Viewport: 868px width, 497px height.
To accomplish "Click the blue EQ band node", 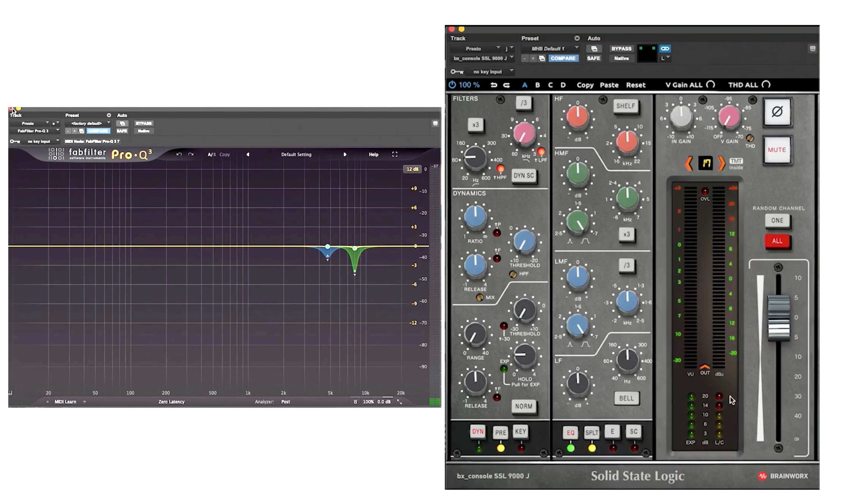I will pyautogui.click(x=327, y=247).
